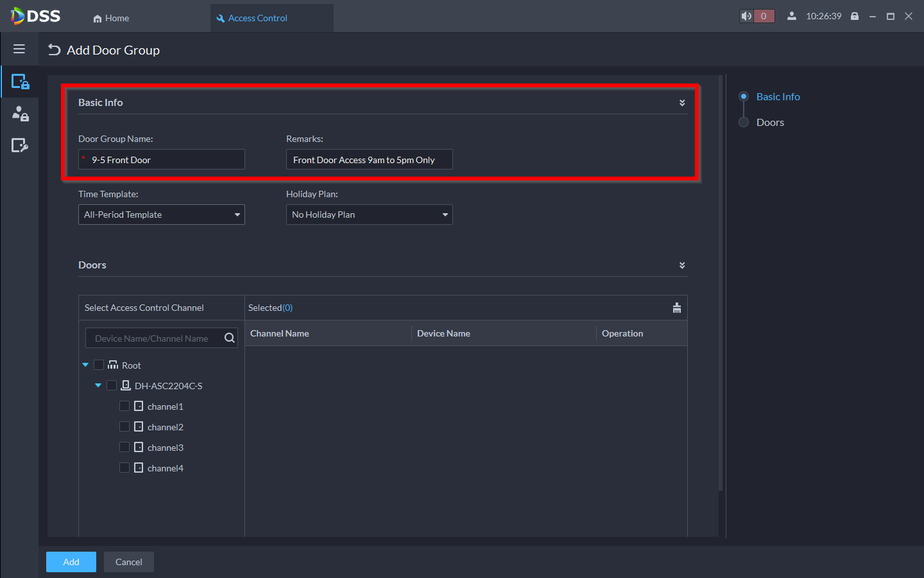Open the door access control sidebar icon
Screen dimensions: 924x578
(20, 82)
